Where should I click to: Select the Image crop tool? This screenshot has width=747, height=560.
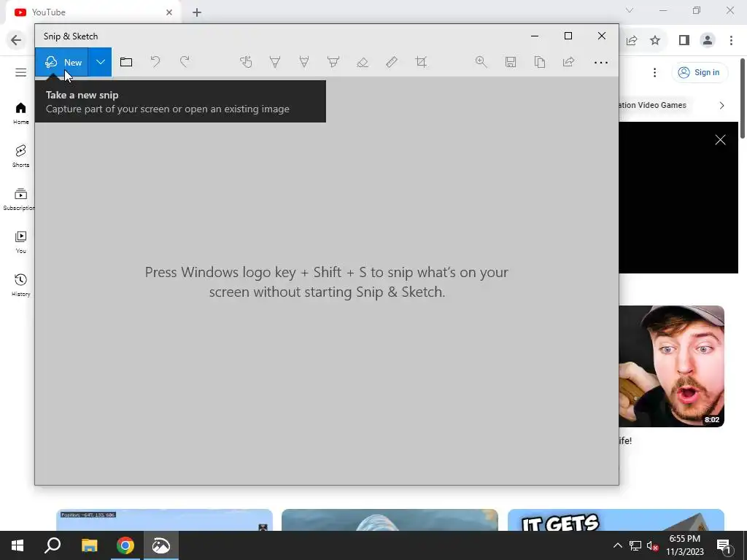421,62
